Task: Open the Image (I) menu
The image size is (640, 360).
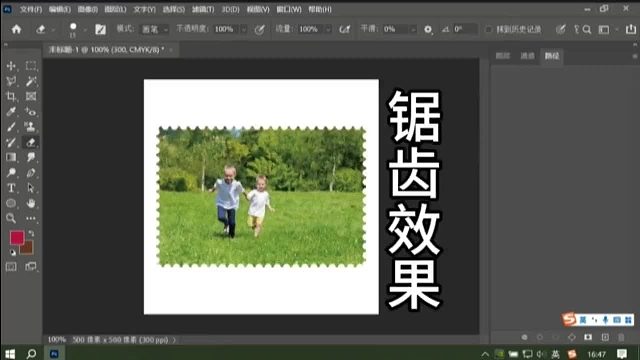Action: (x=87, y=9)
